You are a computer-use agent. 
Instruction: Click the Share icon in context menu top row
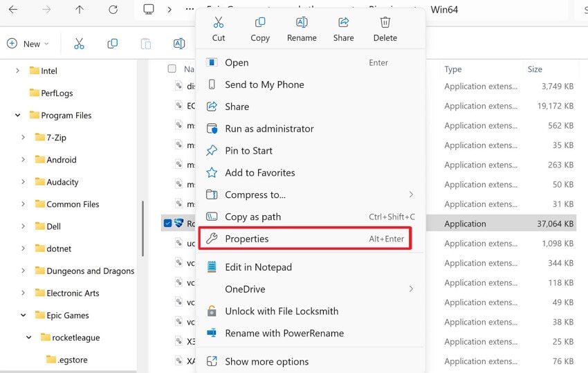click(x=344, y=23)
